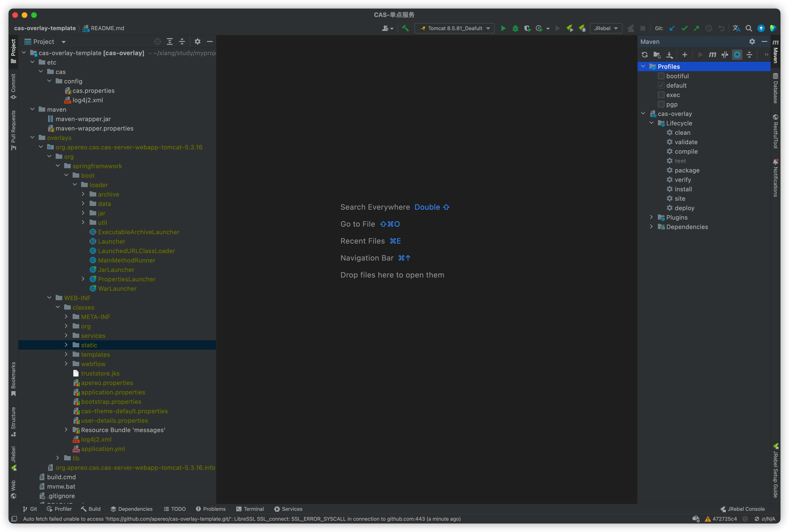Screen dimensions: 789x532
Task: Collapse the Lifecycle node
Action: pos(652,123)
